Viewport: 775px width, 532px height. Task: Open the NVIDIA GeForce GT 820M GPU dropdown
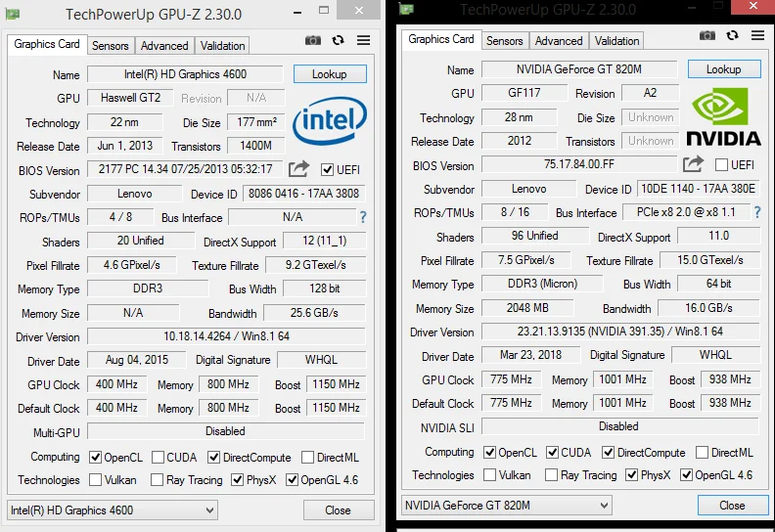tap(507, 506)
